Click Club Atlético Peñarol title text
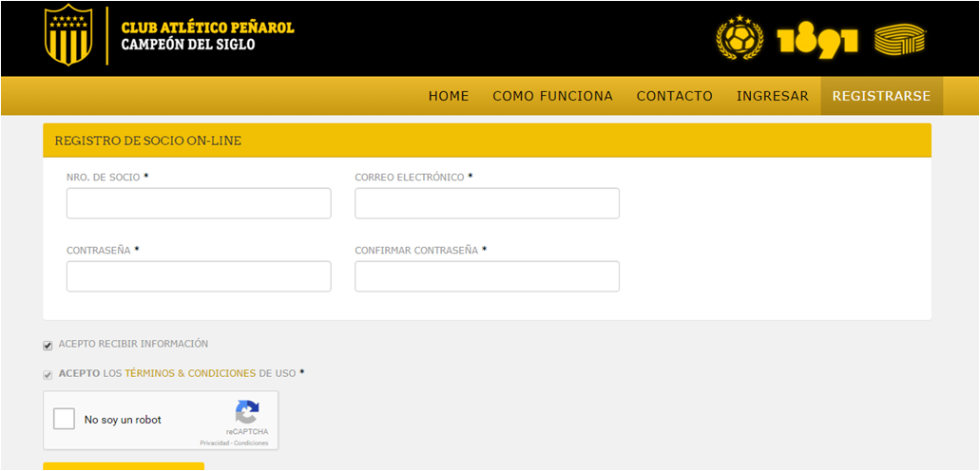 [x=207, y=28]
